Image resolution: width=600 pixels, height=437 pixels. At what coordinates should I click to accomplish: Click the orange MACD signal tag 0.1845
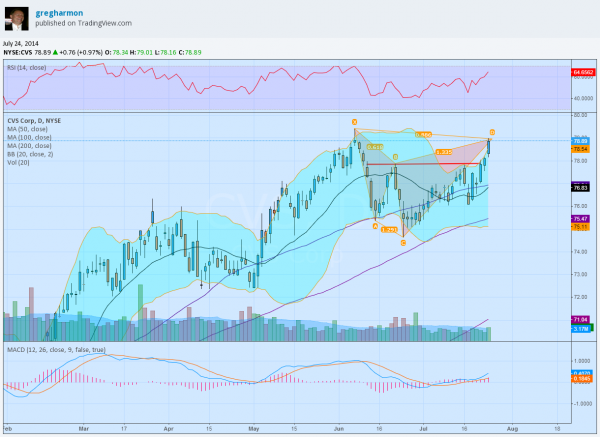tap(582, 379)
